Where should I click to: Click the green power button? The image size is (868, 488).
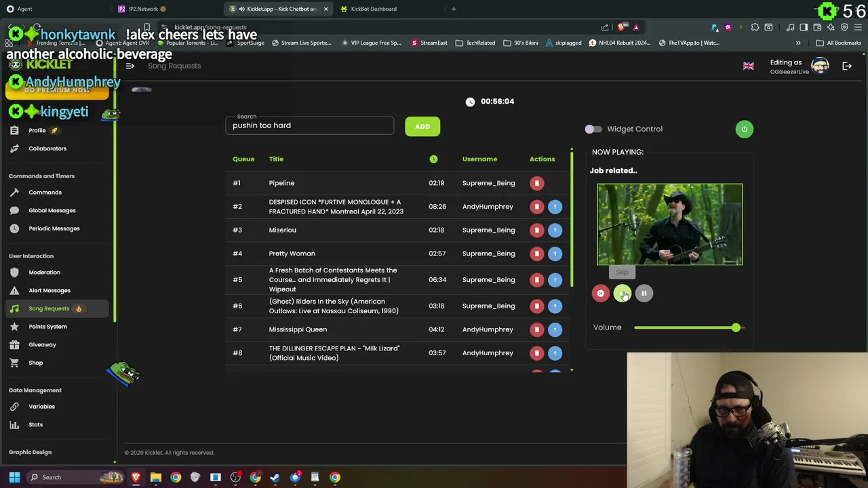point(744,129)
